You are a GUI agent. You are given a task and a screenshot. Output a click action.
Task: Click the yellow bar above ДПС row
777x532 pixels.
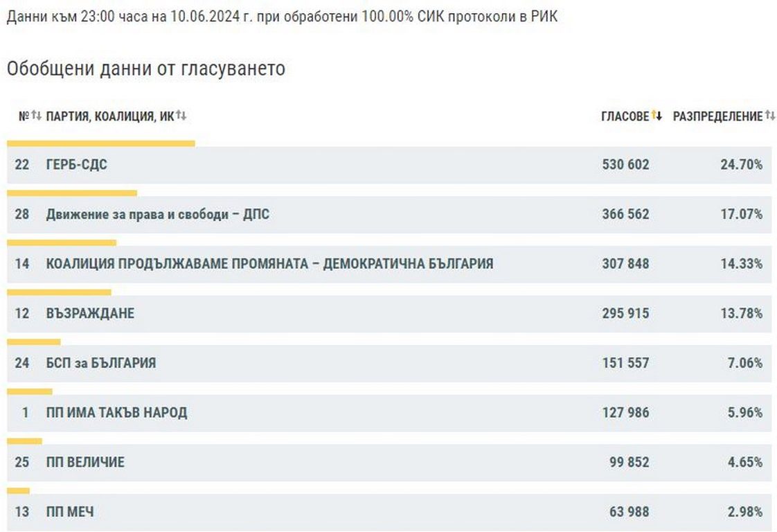coord(72,193)
